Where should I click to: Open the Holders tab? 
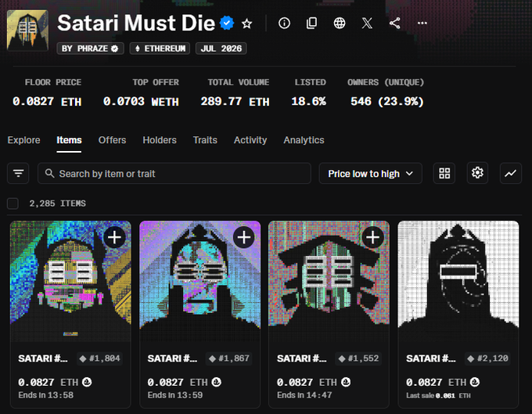[x=160, y=140]
